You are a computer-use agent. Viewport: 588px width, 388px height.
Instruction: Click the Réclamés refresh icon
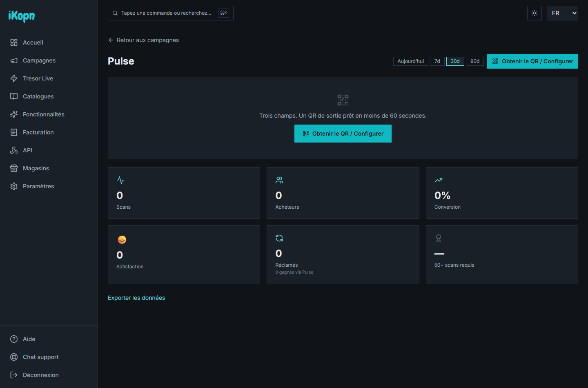(x=279, y=238)
